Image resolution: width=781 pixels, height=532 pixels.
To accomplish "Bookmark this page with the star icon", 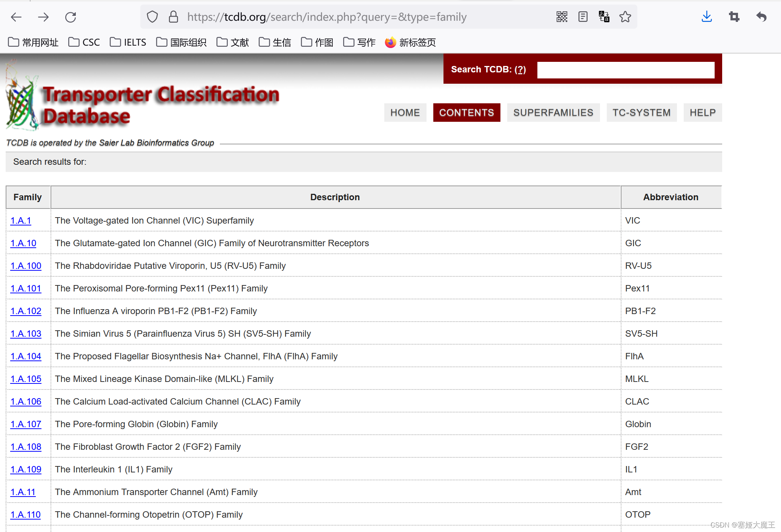I will coord(625,17).
